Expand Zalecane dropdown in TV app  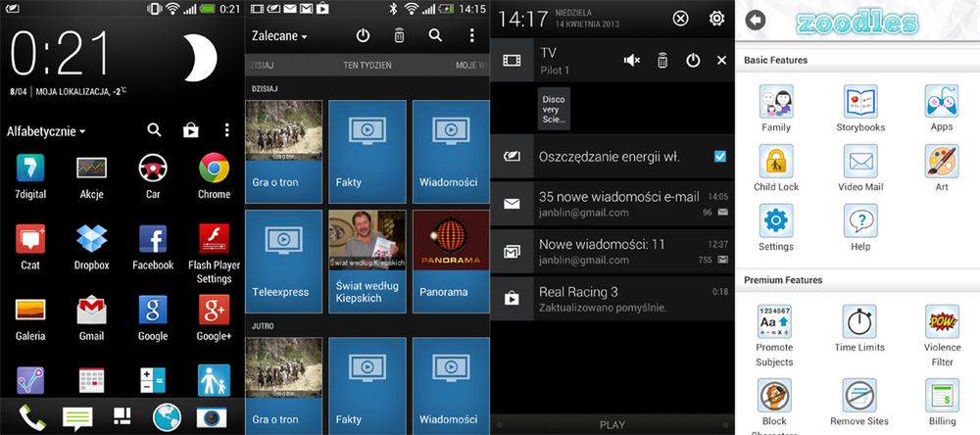(279, 36)
